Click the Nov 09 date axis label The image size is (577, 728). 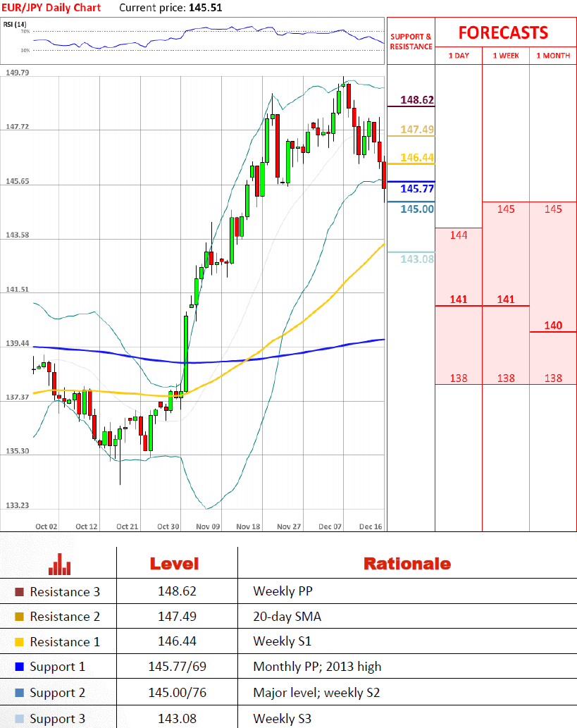point(208,526)
